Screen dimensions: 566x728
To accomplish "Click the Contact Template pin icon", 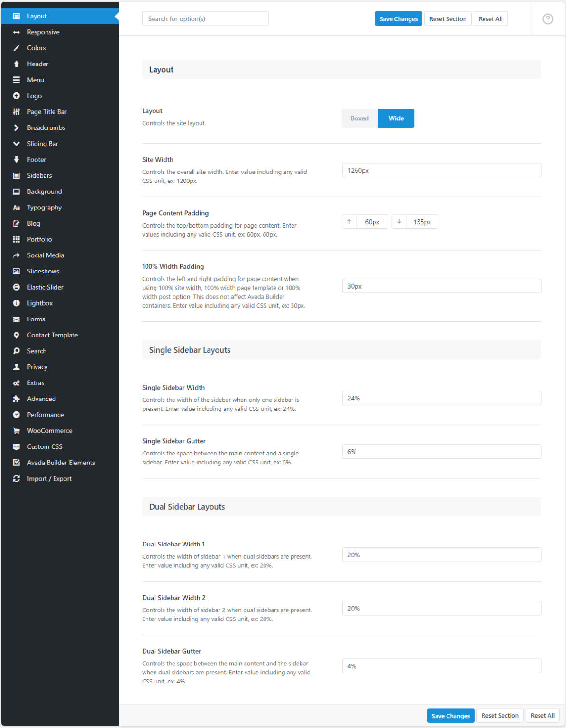I will click(17, 335).
